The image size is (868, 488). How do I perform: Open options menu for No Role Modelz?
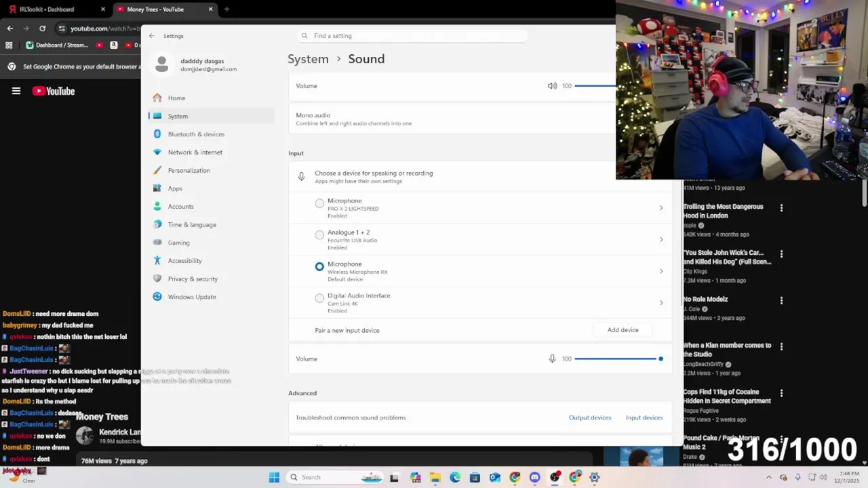coord(781,300)
